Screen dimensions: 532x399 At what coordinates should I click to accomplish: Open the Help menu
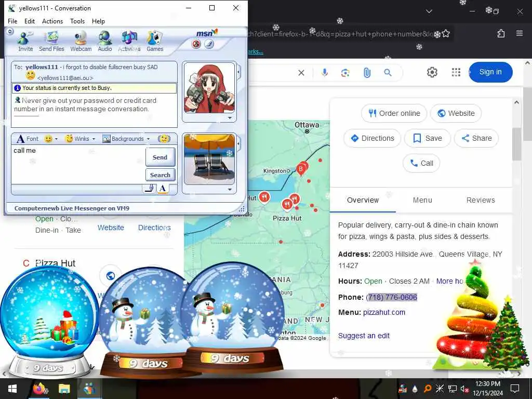point(98,21)
